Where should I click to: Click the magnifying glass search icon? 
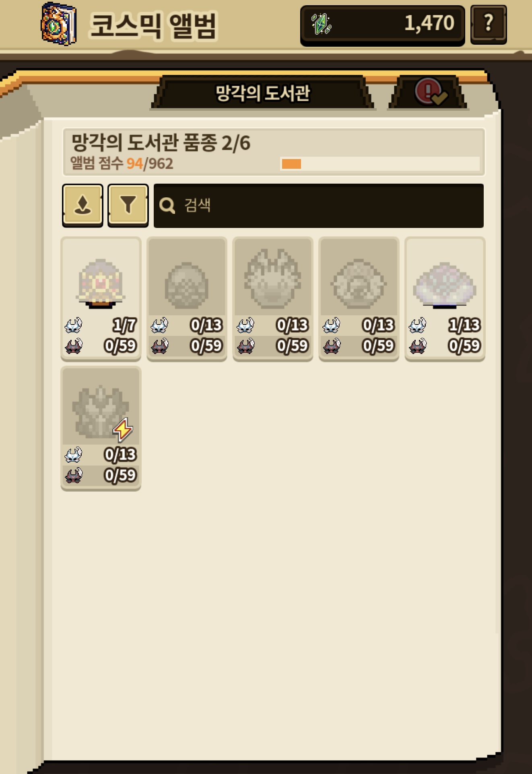click(167, 206)
